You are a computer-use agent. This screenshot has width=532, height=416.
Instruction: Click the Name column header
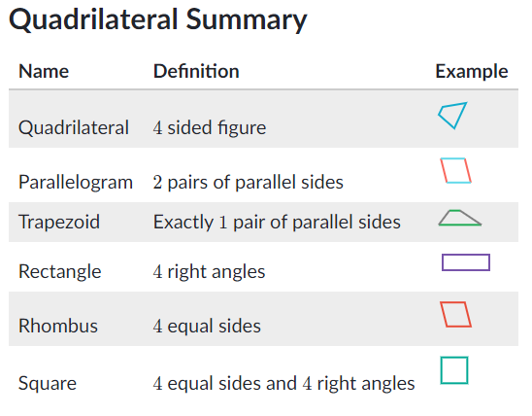tap(44, 71)
